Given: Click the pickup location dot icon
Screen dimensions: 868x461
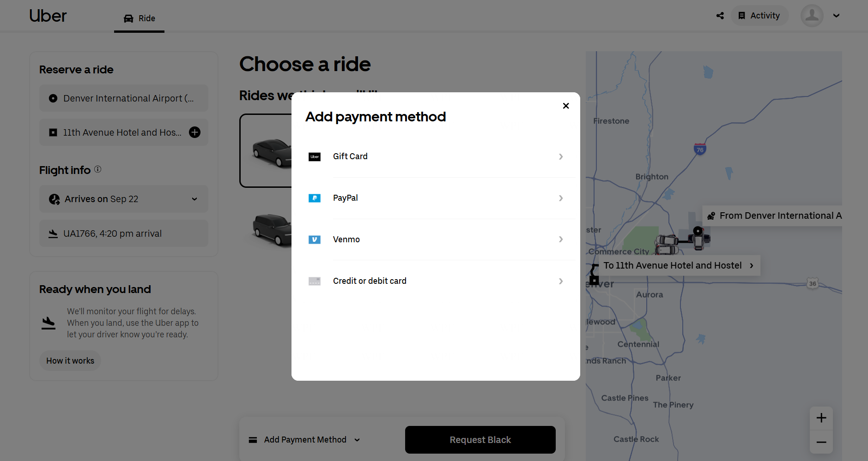Looking at the screenshot, I should [53, 98].
